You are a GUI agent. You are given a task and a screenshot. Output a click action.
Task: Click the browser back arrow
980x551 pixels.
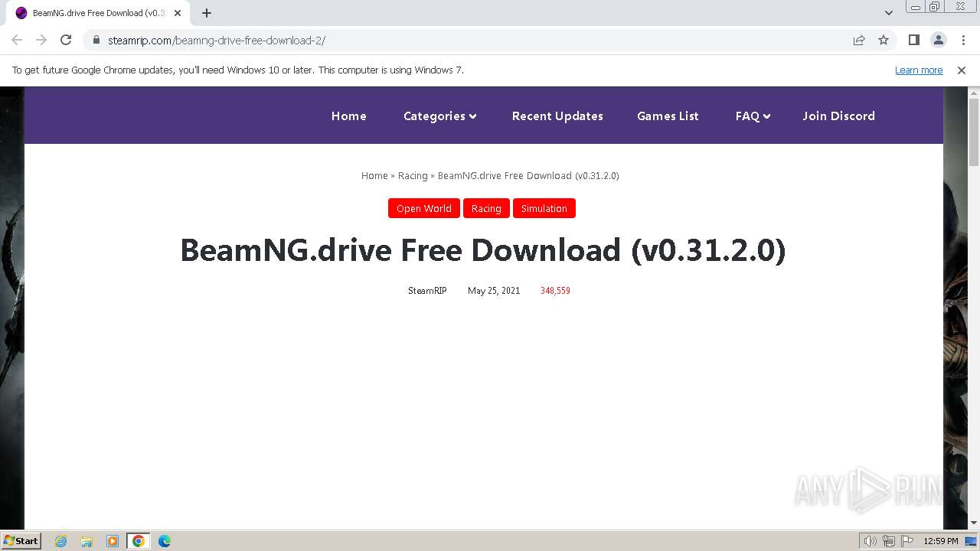point(17,40)
